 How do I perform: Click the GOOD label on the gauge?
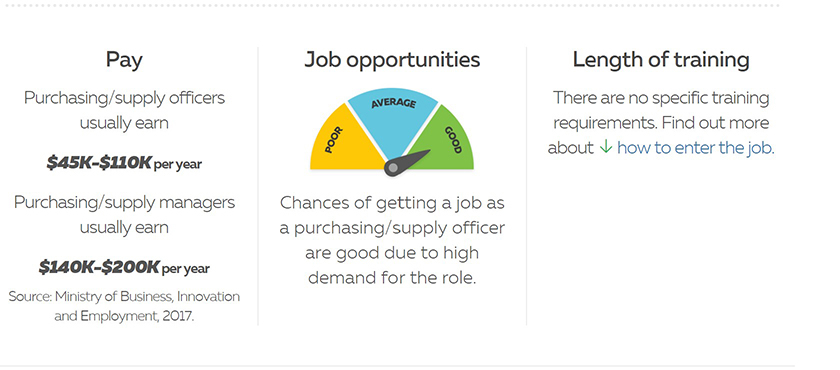pyautogui.click(x=453, y=140)
